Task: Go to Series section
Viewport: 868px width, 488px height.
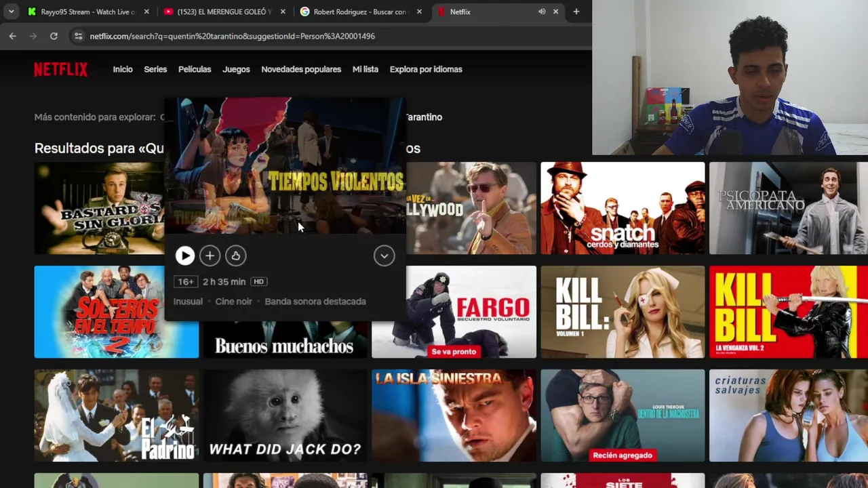Action: pos(155,69)
